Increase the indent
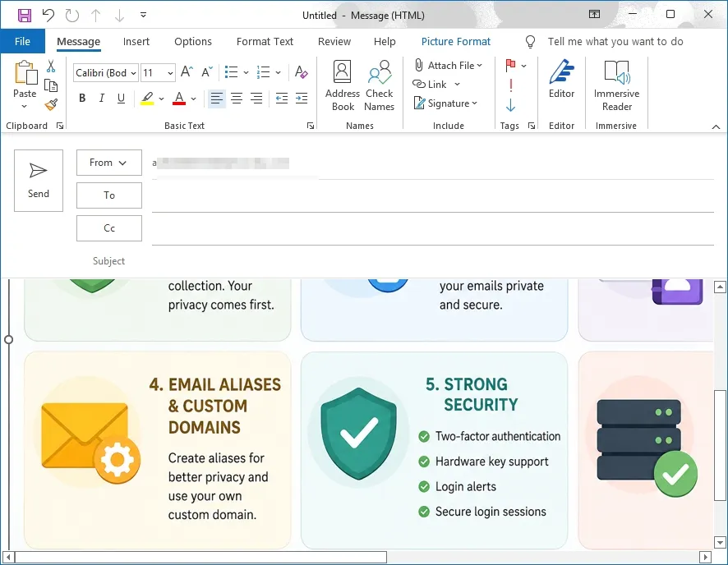Viewport: 728px width, 565px height. tap(302, 98)
